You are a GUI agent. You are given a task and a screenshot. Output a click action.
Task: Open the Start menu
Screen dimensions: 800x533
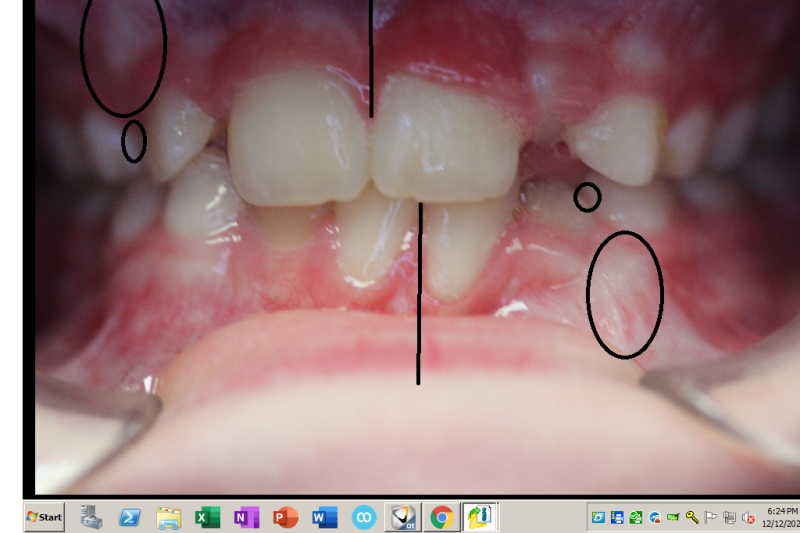[44, 517]
